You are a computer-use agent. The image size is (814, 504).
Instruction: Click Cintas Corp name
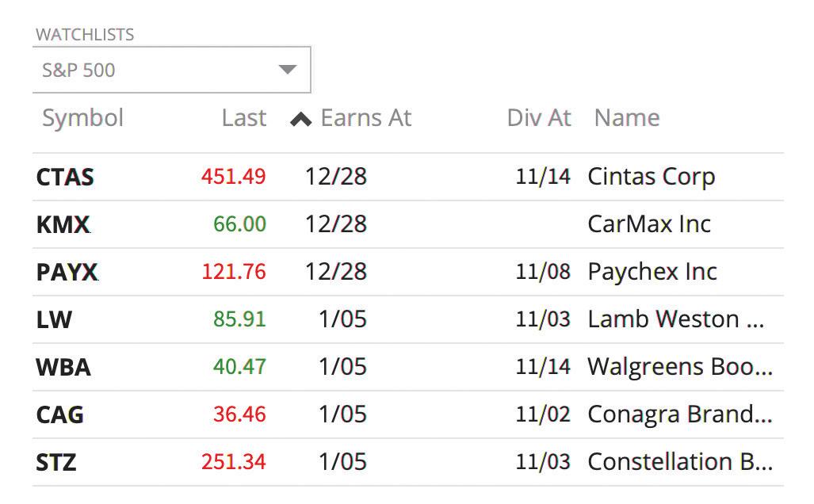pyautogui.click(x=652, y=177)
